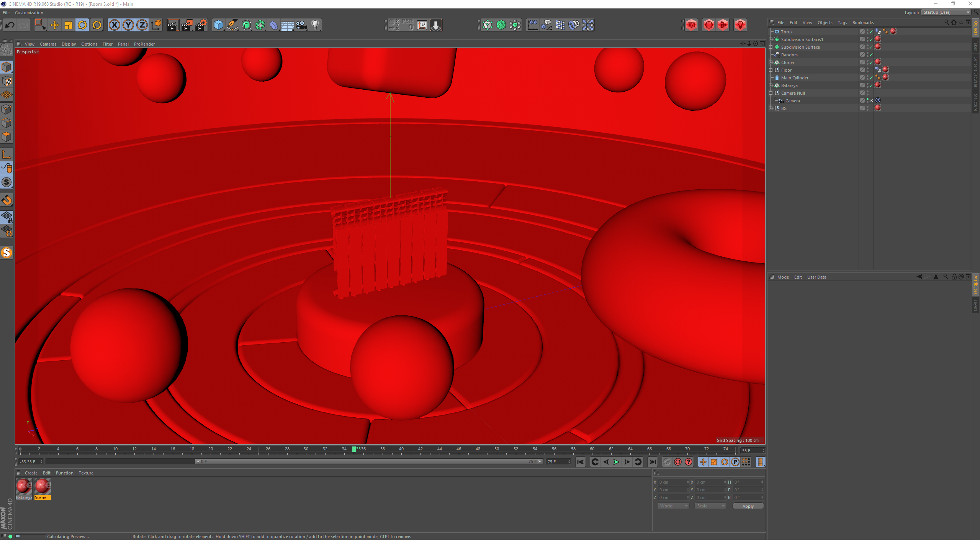
Task: Toggle the orange S snap icon
Action: pyautogui.click(x=7, y=253)
